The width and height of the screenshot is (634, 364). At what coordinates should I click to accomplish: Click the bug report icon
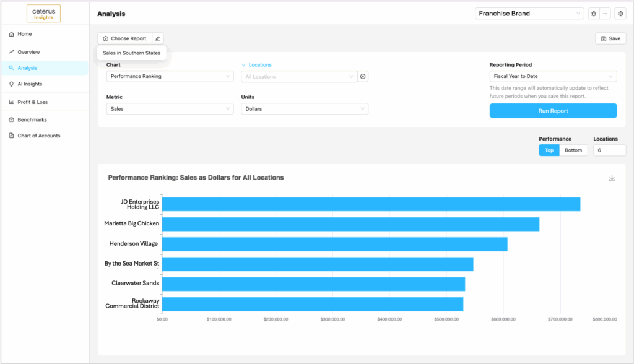(593, 14)
